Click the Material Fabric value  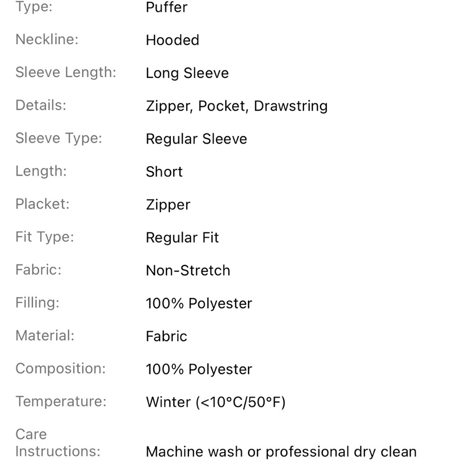(166, 337)
